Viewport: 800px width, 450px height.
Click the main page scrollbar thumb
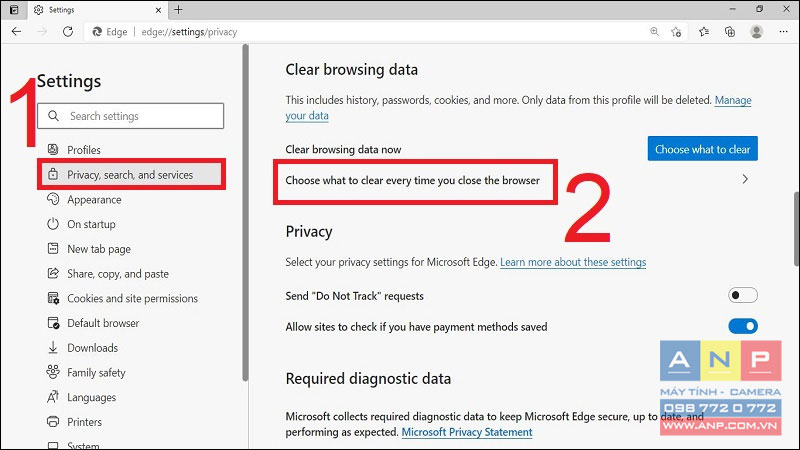pos(796,228)
